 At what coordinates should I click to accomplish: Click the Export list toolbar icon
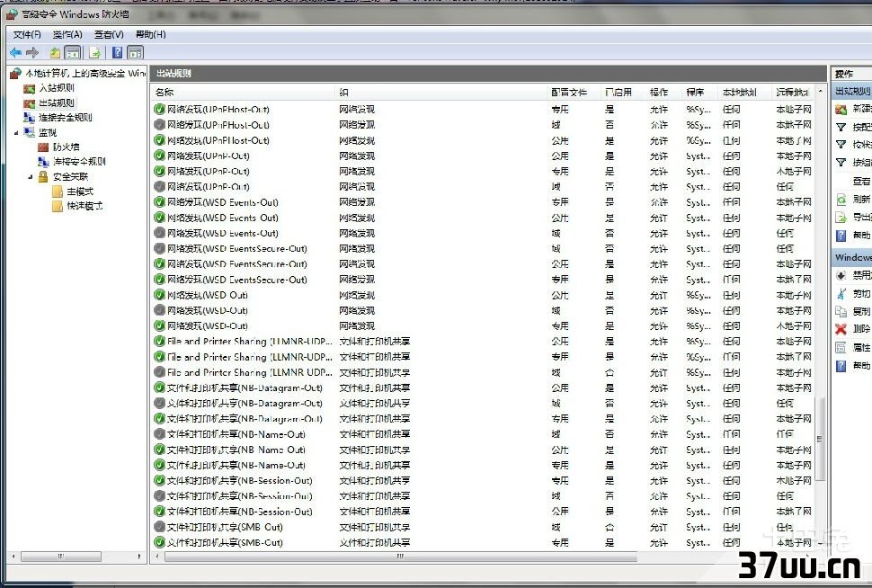(95, 53)
